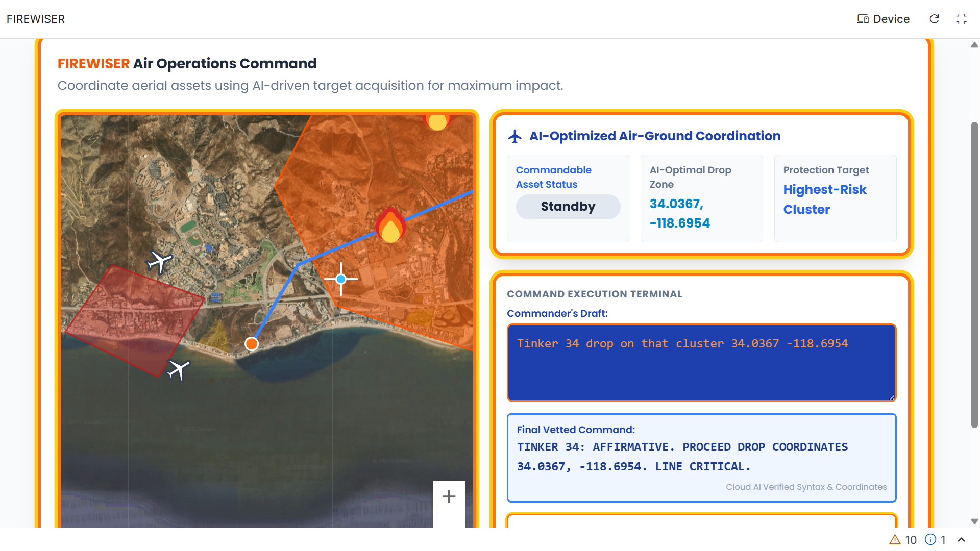Click the Highest-Risk Cluster protection target
980x551 pixels.
pos(824,199)
